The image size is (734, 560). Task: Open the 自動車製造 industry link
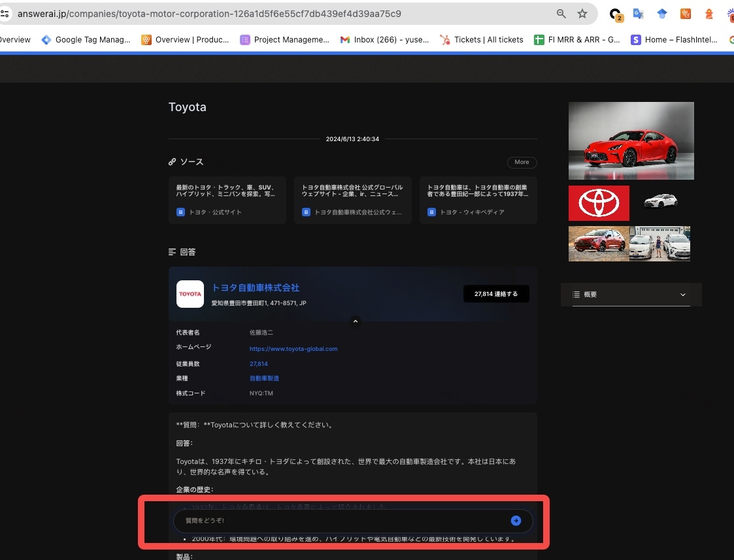point(265,378)
